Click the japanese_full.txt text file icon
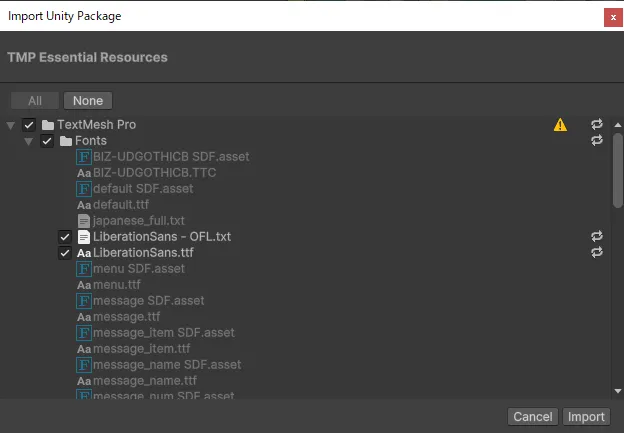This screenshot has height=433, width=624. pos(84,221)
